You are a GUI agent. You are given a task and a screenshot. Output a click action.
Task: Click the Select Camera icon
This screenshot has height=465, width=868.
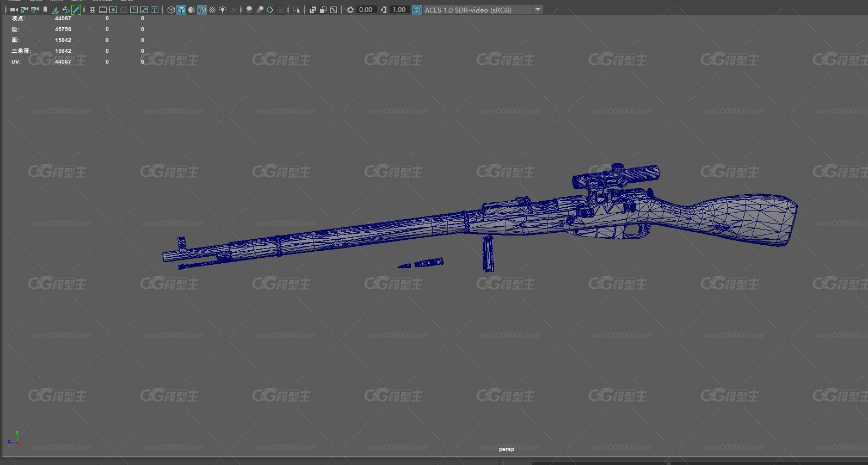(14, 10)
